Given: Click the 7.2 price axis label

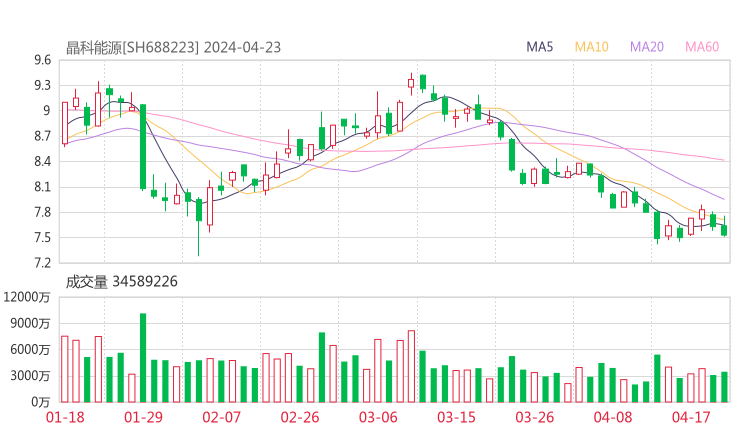Looking at the screenshot, I should tap(42, 263).
